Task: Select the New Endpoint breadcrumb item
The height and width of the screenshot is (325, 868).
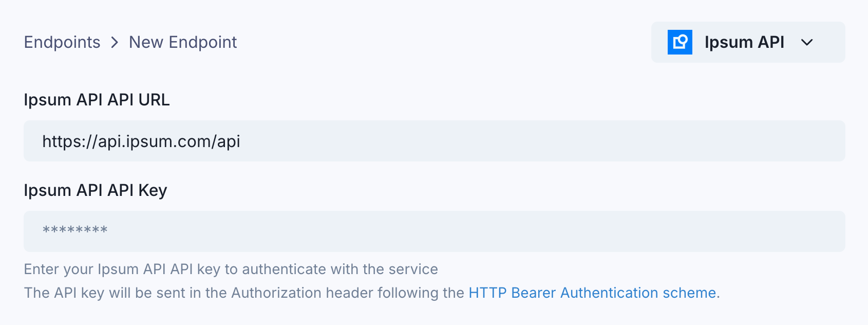Action: 183,42
